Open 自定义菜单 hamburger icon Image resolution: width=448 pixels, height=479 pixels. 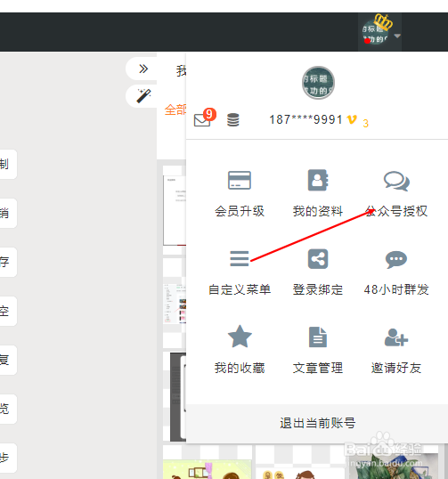240,258
